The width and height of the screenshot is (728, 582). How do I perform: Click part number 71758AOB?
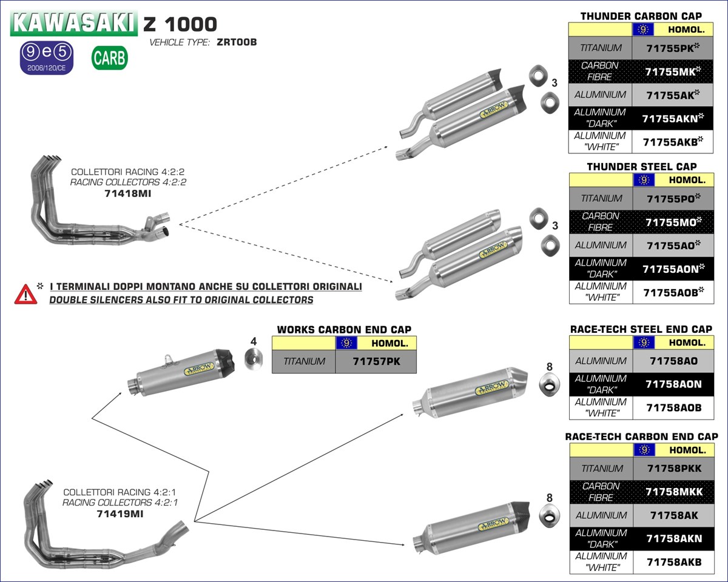[673, 407]
